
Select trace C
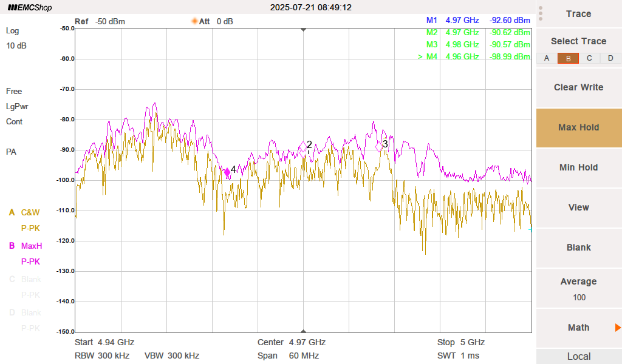(589, 58)
